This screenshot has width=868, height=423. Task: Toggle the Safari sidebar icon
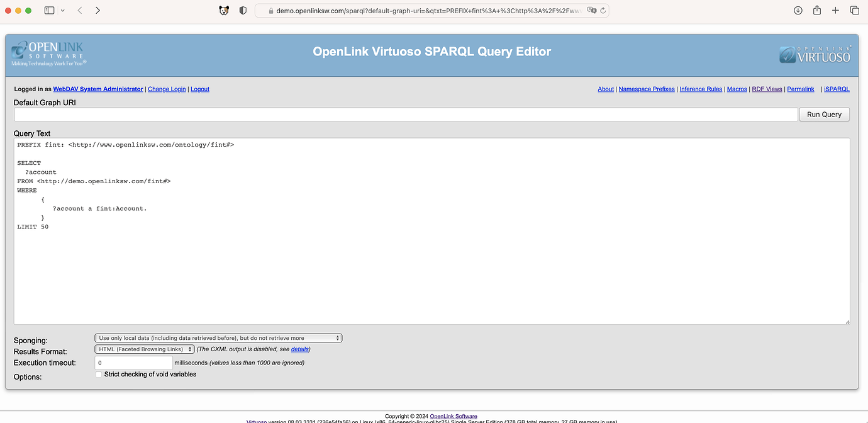(50, 11)
